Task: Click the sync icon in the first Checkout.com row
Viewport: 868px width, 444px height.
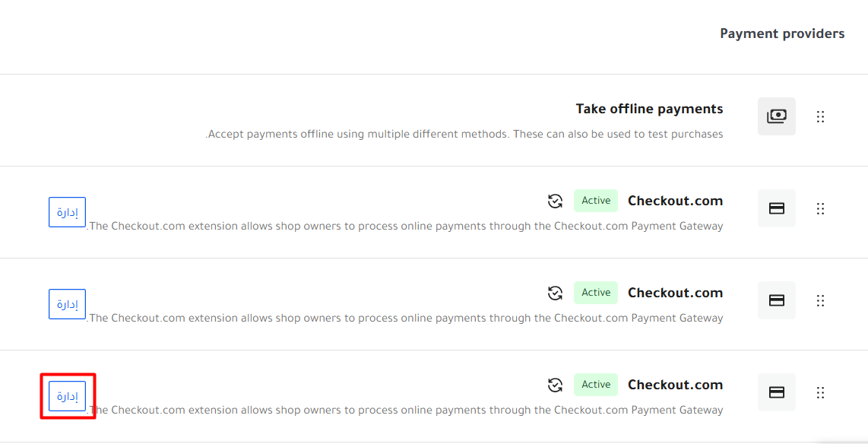Action: pos(556,201)
